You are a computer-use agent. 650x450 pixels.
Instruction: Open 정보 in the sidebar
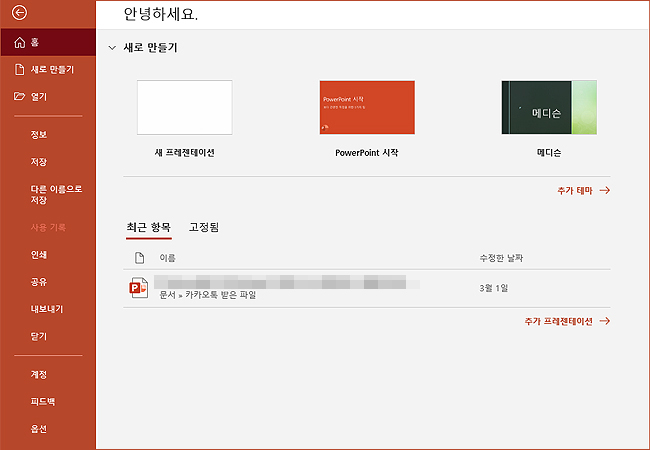click(x=39, y=135)
